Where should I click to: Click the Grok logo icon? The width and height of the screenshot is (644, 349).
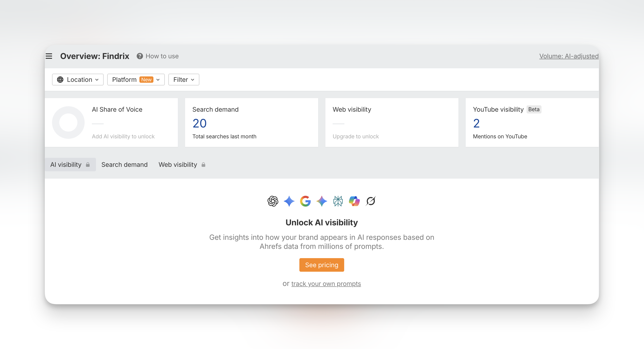(x=371, y=201)
